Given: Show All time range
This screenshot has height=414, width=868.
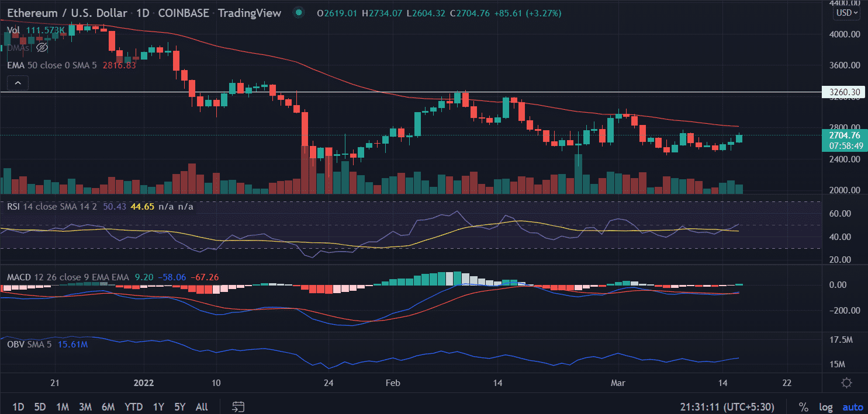Looking at the screenshot, I should pyautogui.click(x=202, y=406).
